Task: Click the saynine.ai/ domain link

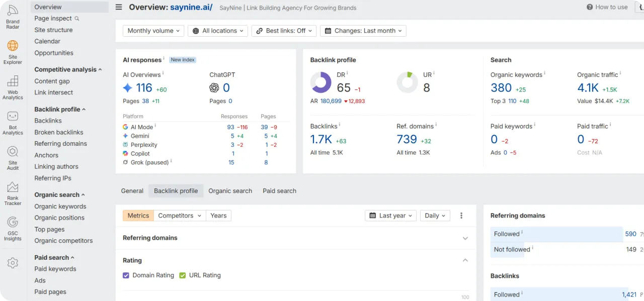Action: tap(191, 7)
